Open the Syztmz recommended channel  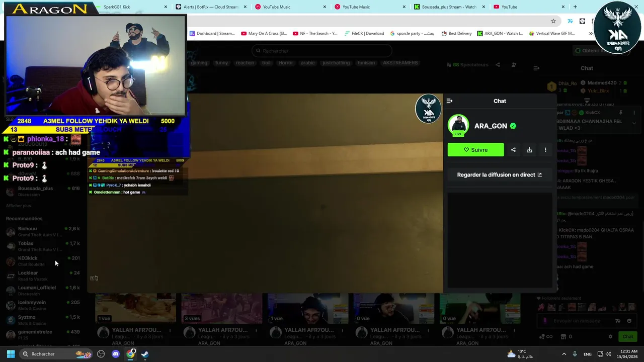[x=43, y=320]
